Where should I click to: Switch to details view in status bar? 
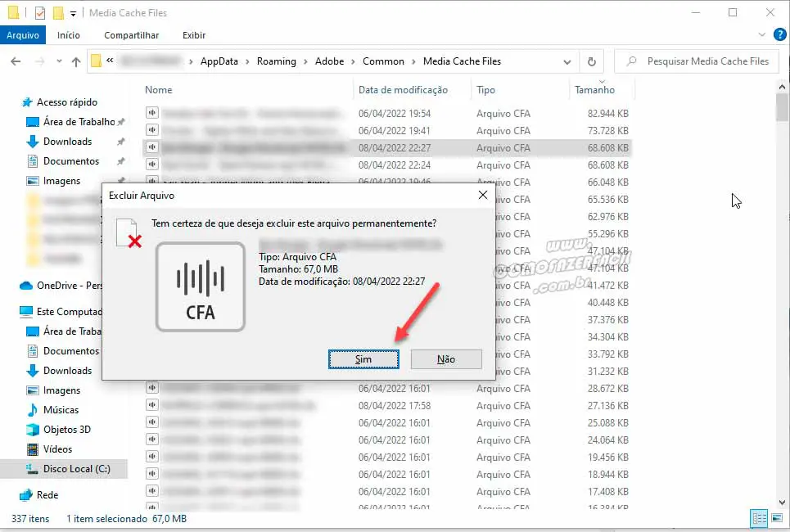point(758,519)
